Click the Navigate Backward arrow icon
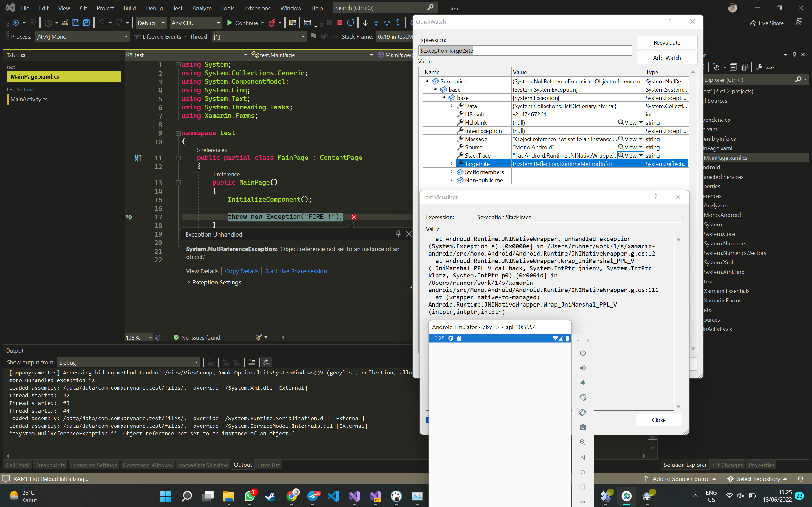This screenshot has height=507, width=812. coord(16,23)
